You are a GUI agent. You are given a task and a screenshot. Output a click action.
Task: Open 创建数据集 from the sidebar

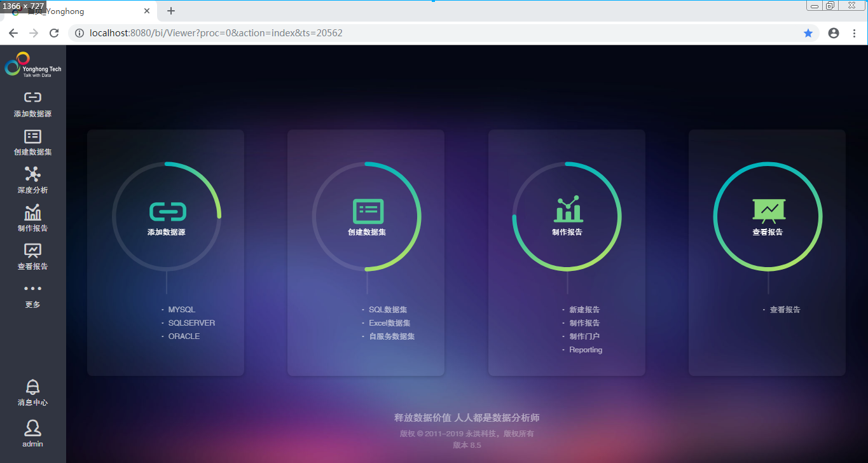pos(32,137)
